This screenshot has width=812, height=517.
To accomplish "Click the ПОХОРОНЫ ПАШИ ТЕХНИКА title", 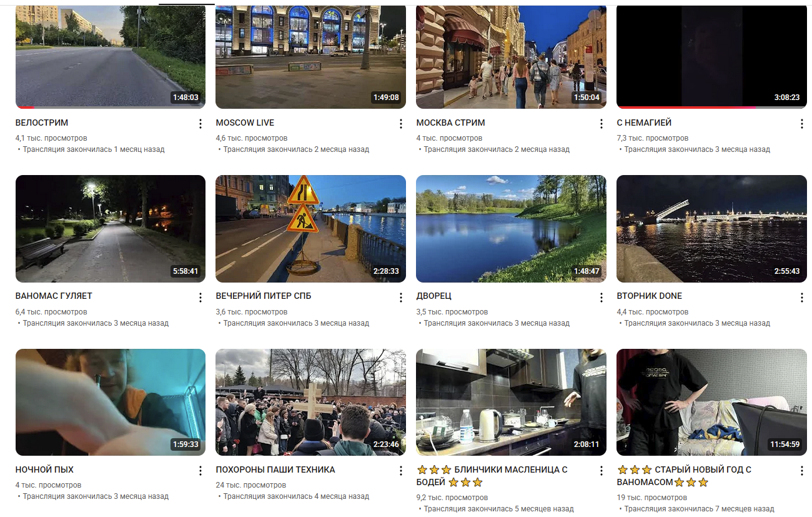I will coord(275,469).
